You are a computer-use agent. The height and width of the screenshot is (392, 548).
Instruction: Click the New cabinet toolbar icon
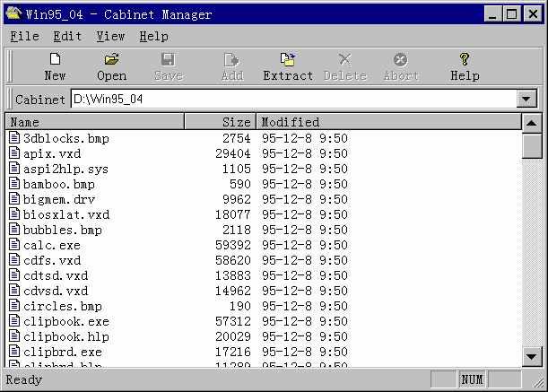[55, 60]
